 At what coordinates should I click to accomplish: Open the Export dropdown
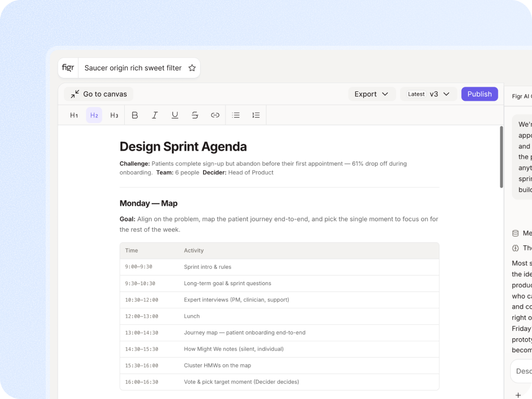coord(371,94)
